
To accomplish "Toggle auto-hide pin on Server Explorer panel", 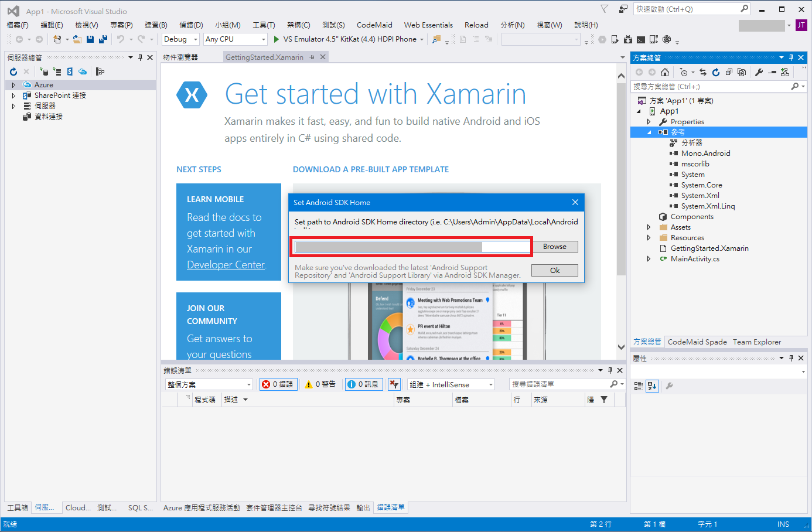I will tap(140, 57).
